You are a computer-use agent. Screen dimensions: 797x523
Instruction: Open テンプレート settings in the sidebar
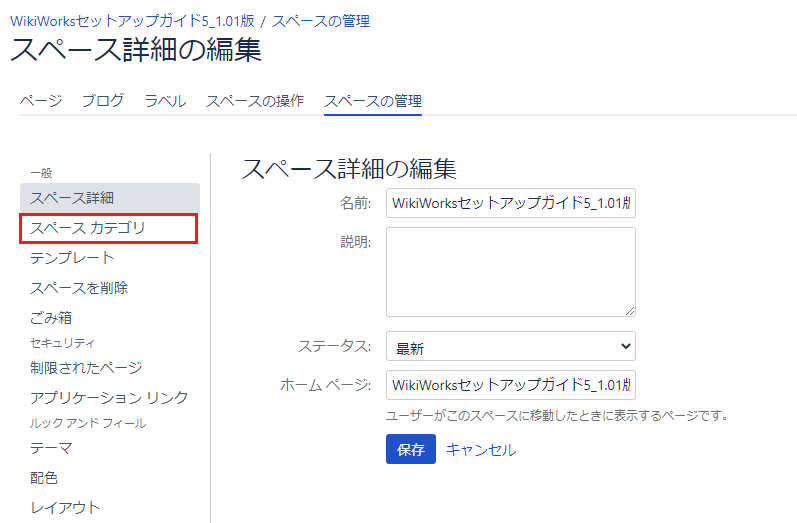[72, 258]
